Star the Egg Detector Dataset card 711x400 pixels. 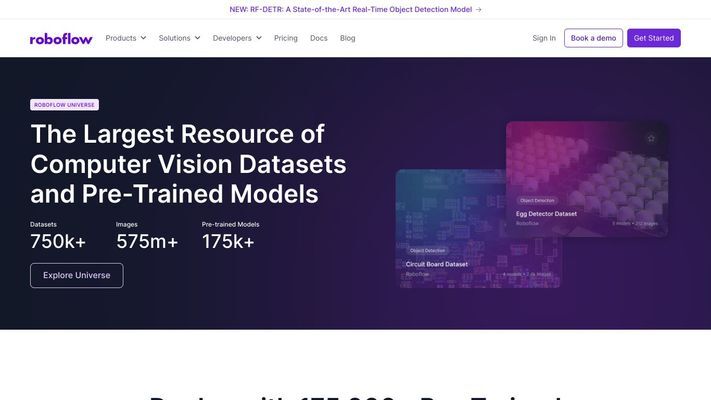651,138
